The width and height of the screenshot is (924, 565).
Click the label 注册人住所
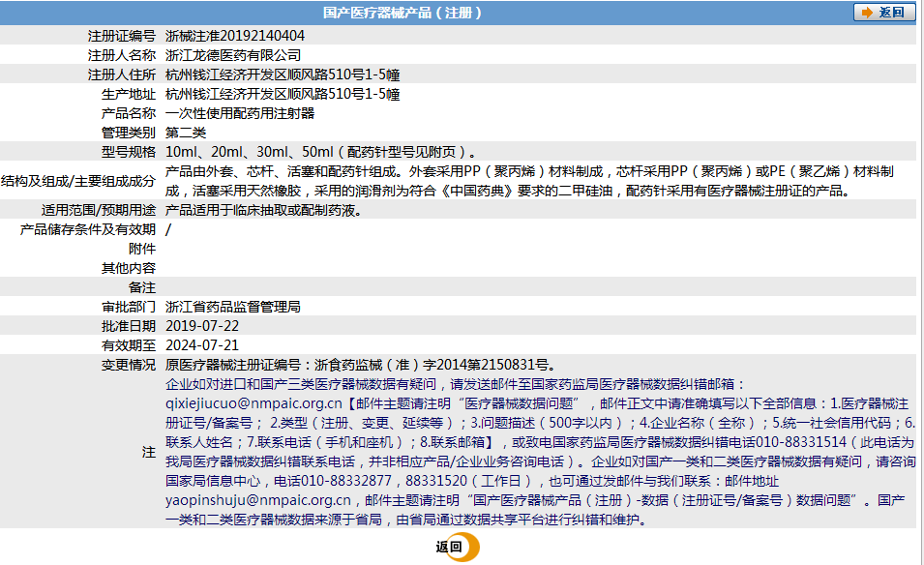(x=122, y=74)
